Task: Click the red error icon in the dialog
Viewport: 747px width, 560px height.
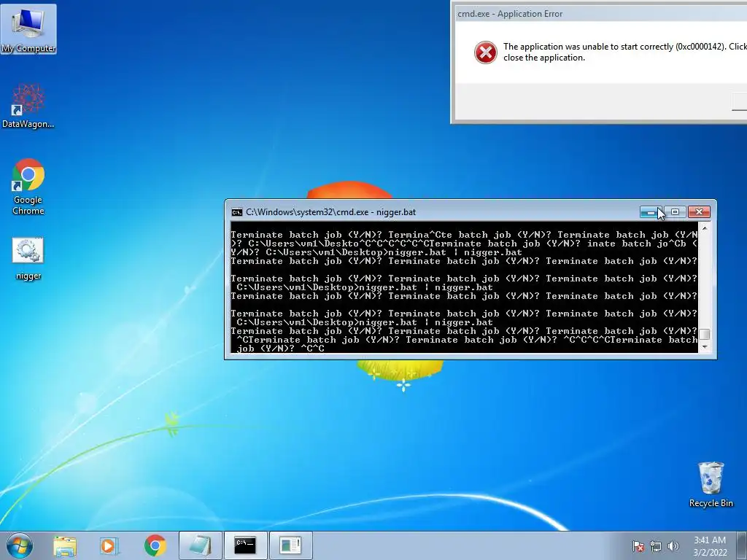Action: coord(485,52)
